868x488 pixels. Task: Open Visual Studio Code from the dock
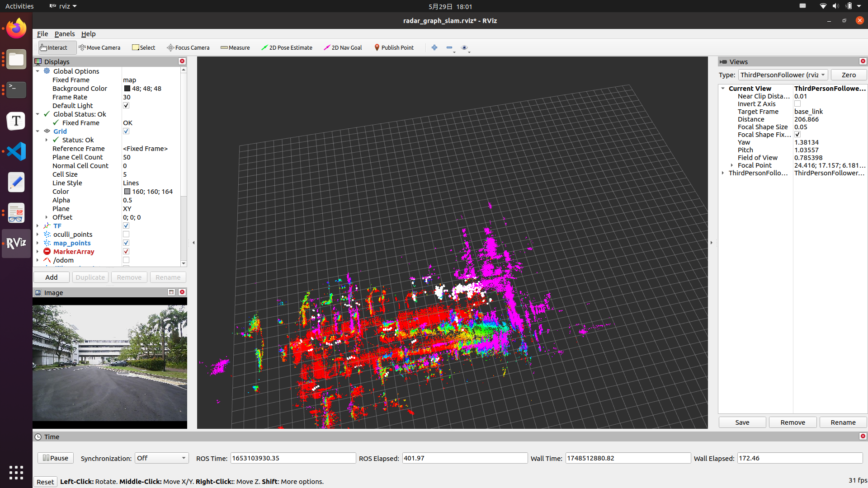click(x=16, y=151)
